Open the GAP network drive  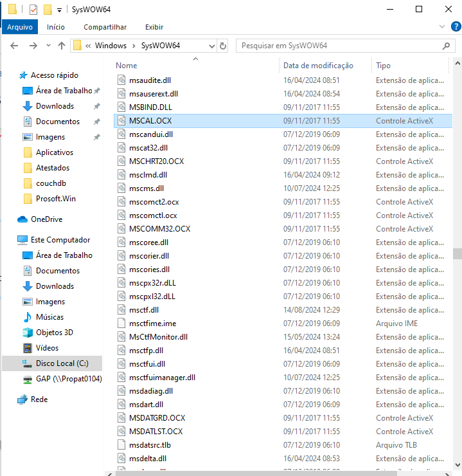69,379
